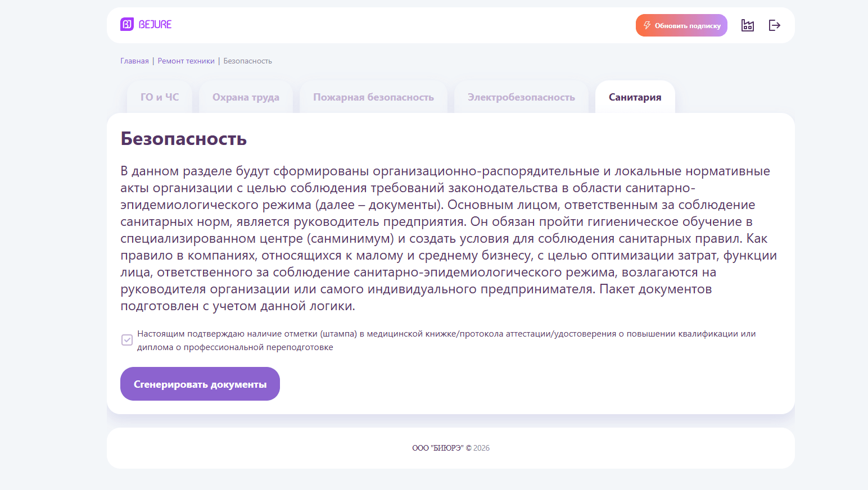The height and width of the screenshot is (490, 868).
Task: Click the logout icon
Action: [775, 25]
